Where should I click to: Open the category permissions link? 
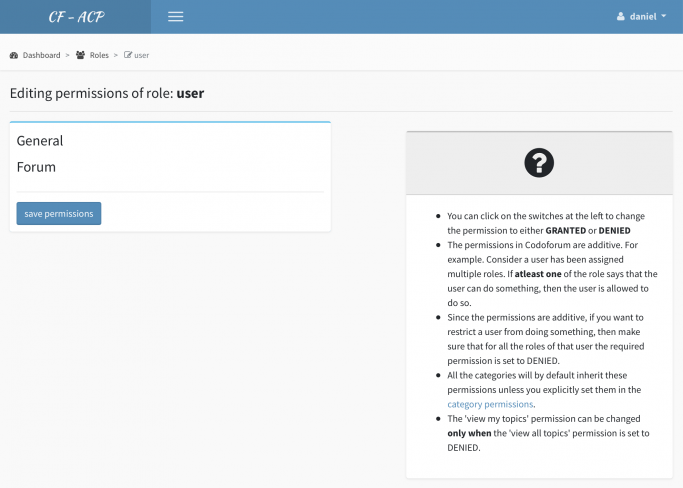click(490, 404)
